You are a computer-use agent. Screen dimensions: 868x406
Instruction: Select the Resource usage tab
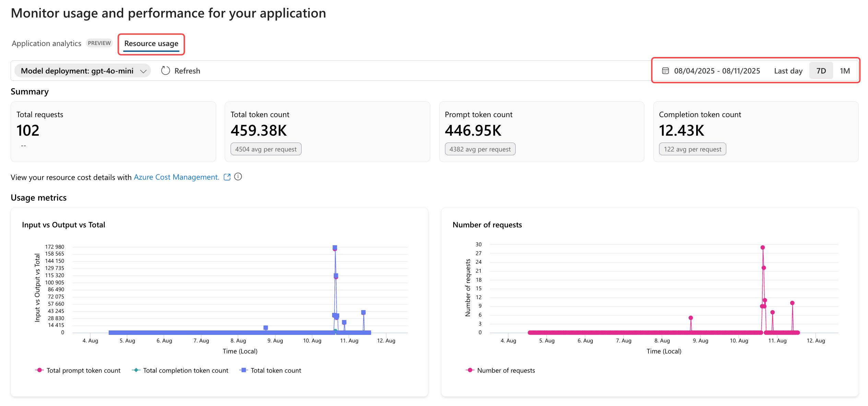pyautogui.click(x=151, y=43)
